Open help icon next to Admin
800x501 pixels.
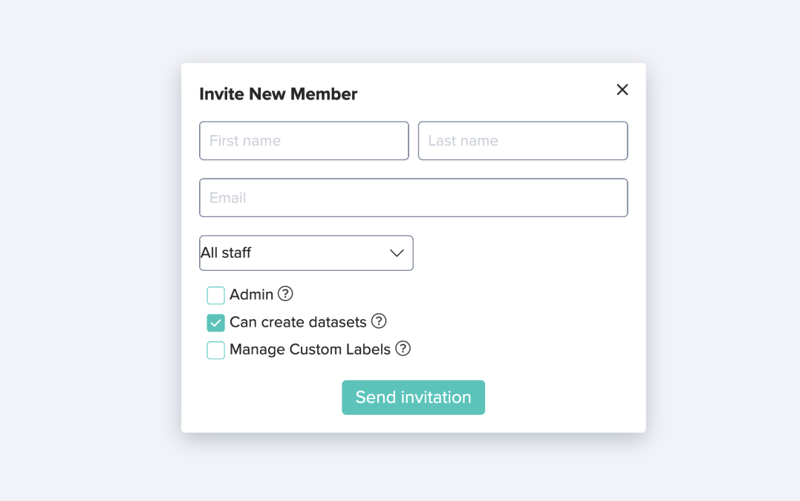pyautogui.click(x=285, y=294)
